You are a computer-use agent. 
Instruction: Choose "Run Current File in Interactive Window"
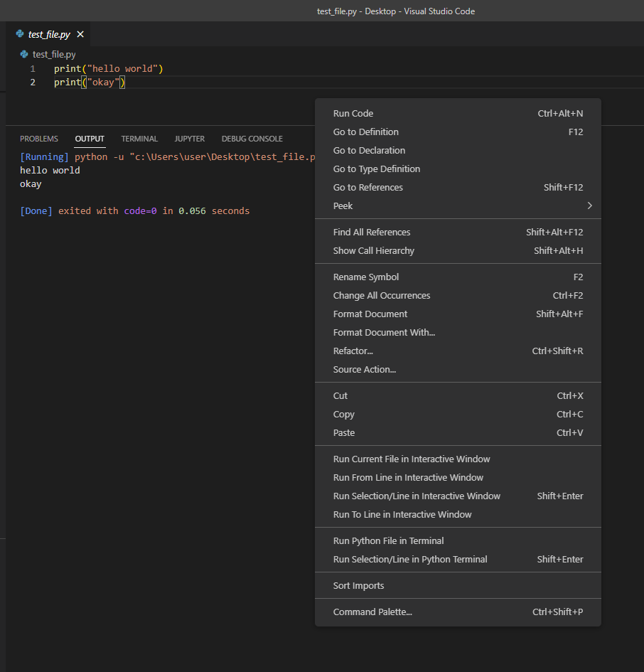411,459
